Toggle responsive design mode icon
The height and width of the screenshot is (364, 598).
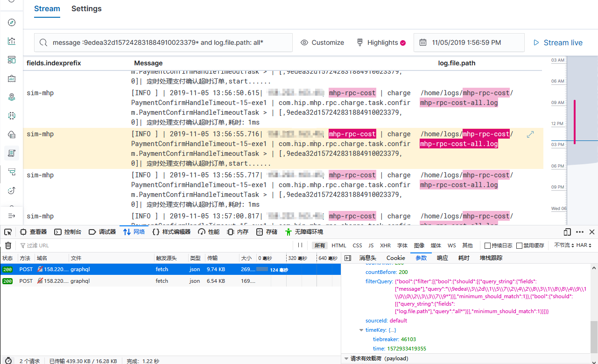pyautogui.click(x=567, y=232)
